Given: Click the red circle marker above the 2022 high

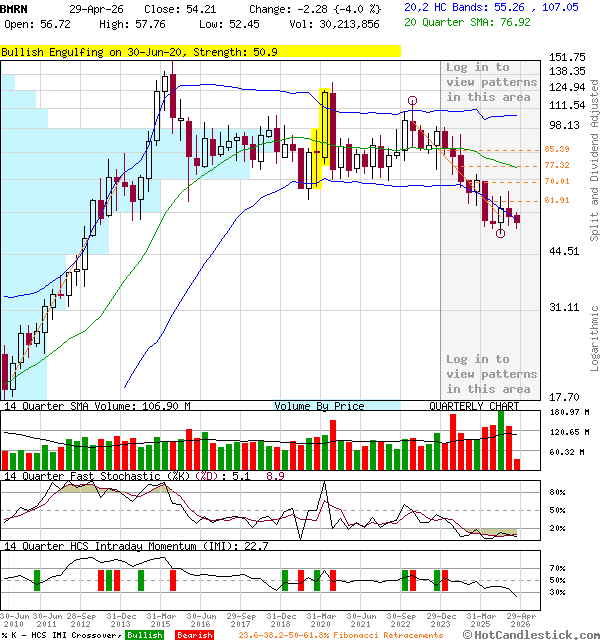Looking at the screenshot, I should pyautogui.click(x=412, y=101).
